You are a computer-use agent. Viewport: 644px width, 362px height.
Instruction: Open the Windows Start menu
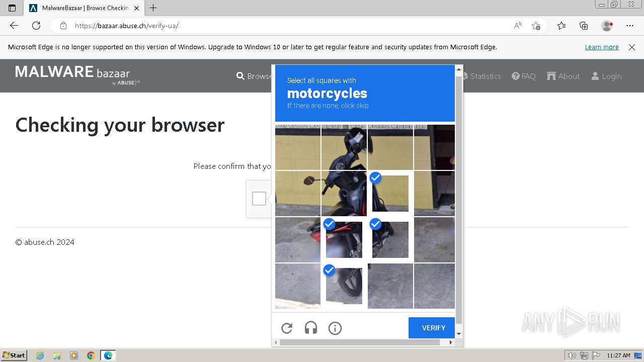(14, 355)
